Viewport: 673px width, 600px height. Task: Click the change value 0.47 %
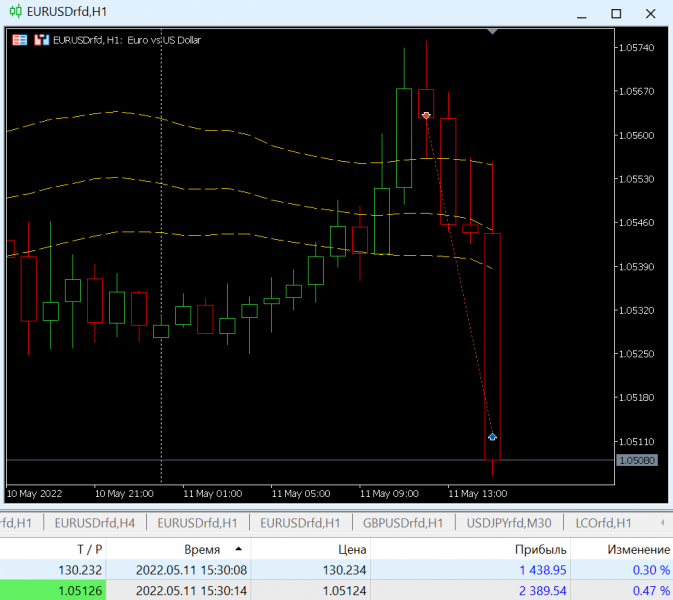651,591
